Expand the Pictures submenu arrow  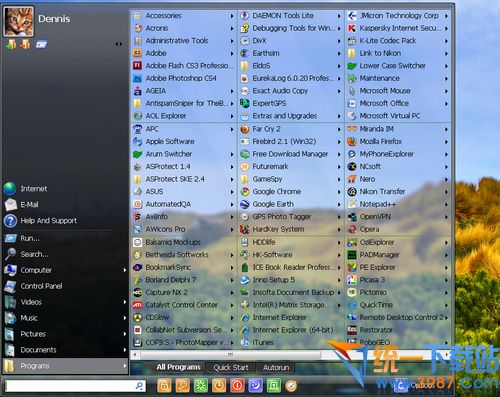(x=125, y=334)
